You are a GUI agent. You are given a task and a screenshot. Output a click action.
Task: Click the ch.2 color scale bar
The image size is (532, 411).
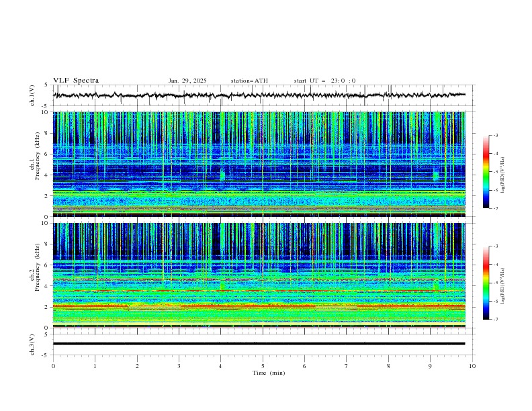click(486, 283)
